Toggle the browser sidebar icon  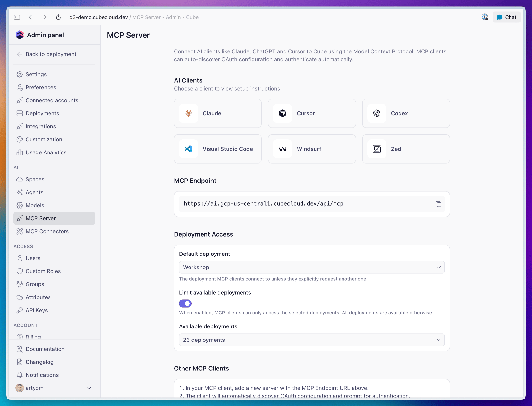pos(17,17)
